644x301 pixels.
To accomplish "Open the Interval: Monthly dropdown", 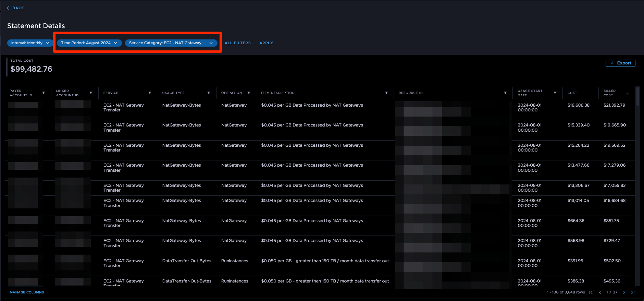I will (x=30, y=43).
